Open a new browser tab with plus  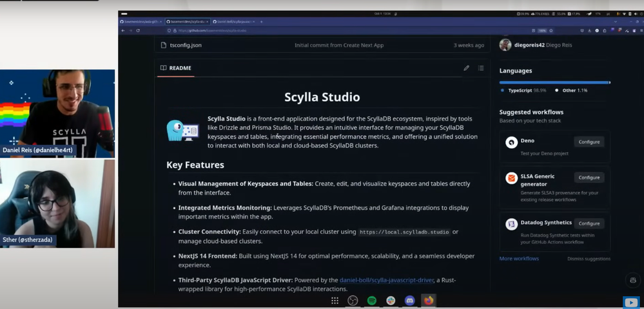[261, 21]
